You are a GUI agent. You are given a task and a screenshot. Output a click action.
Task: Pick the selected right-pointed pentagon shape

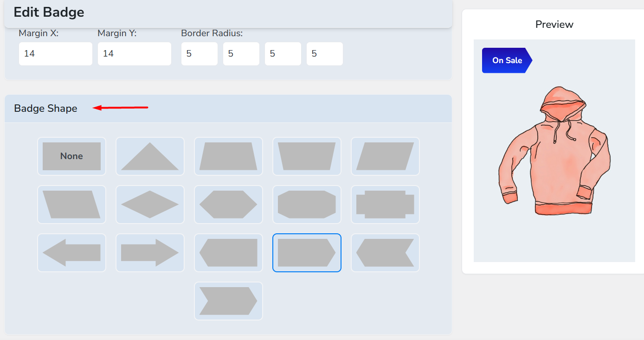[x=307, y=253]
